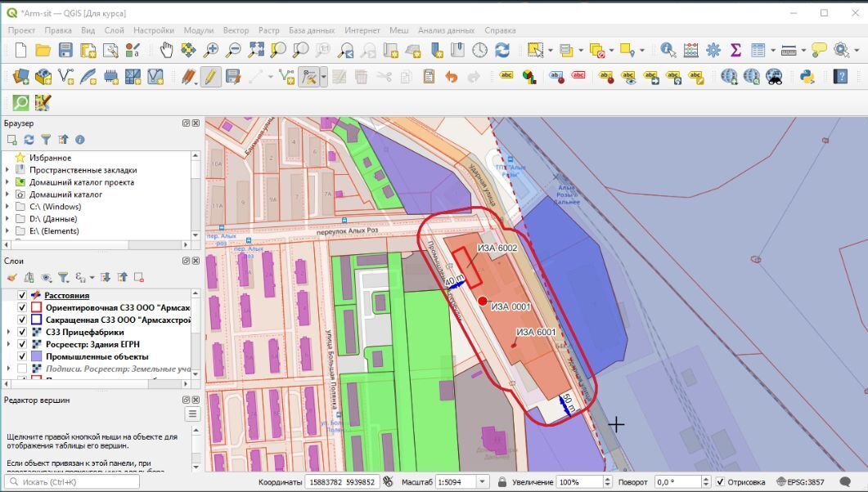Hide the Промышленные объекты layer
Image resolution: width=868 pixels, height=492 pixels.
click(22, 356)
